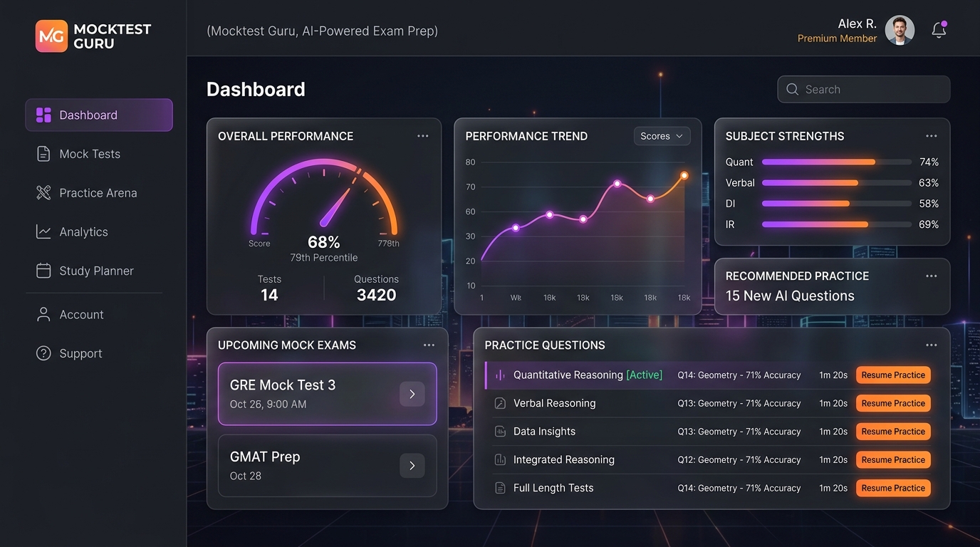The height and width of the screenshot is (547, 980).
Task: Click the Integrated Reasoning row icon
Action: click(x=500, y=460)
